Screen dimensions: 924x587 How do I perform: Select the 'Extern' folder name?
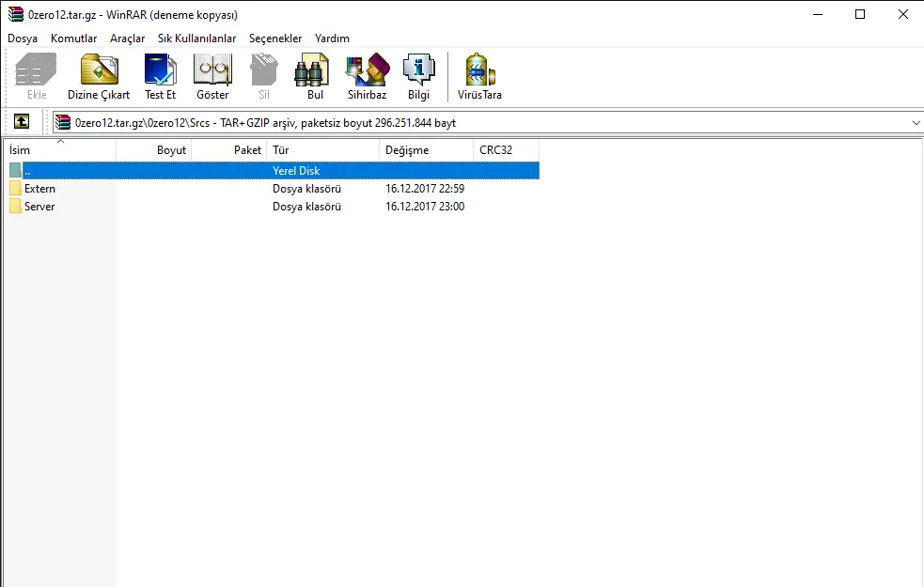point(39,189)
